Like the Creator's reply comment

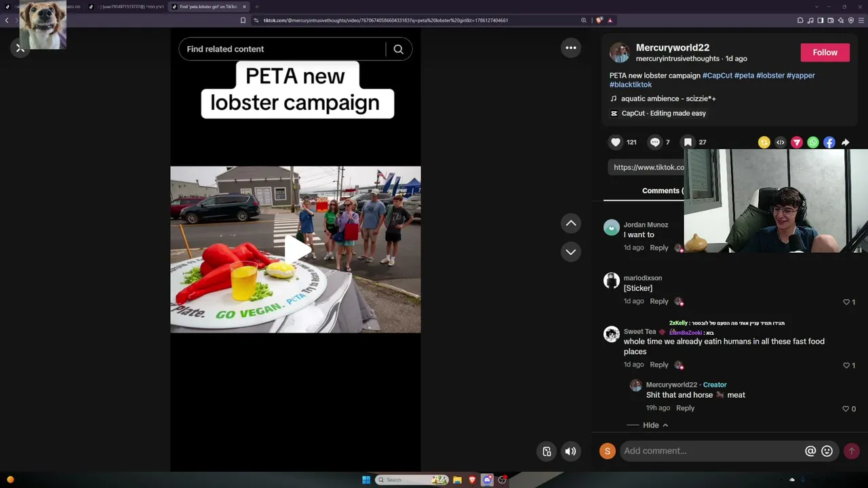tap(846, 409)
